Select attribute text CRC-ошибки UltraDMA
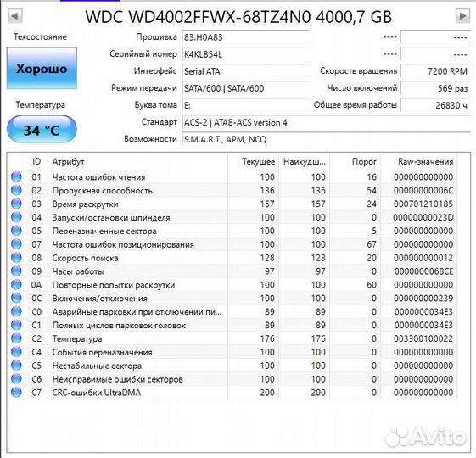 pyautogui.click(x=97, y=393)
